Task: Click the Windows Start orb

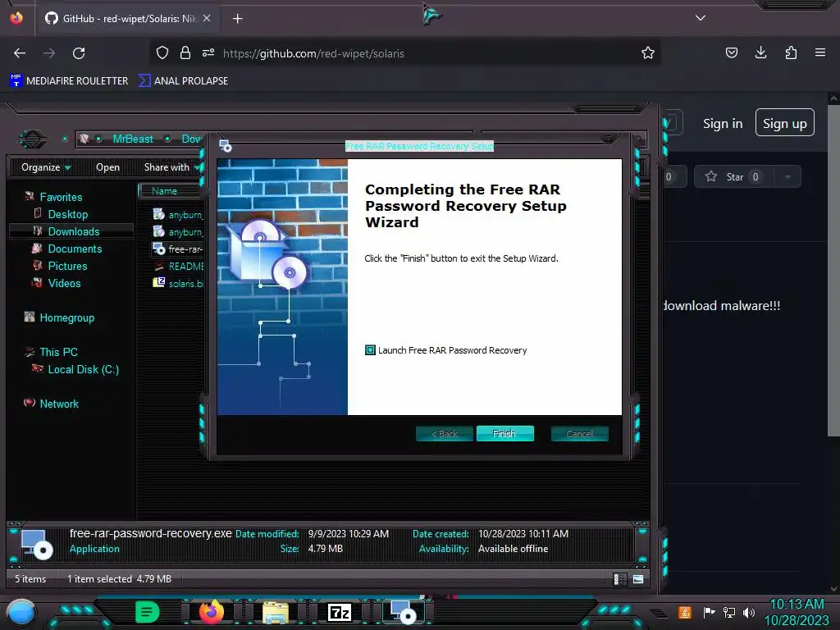Action: click(x=21, y=613)
